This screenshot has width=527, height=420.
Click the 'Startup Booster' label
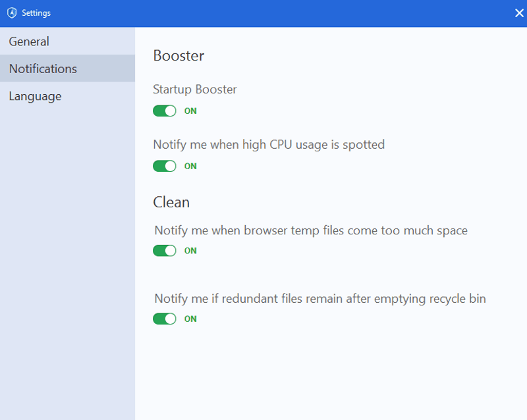point(195,90)
